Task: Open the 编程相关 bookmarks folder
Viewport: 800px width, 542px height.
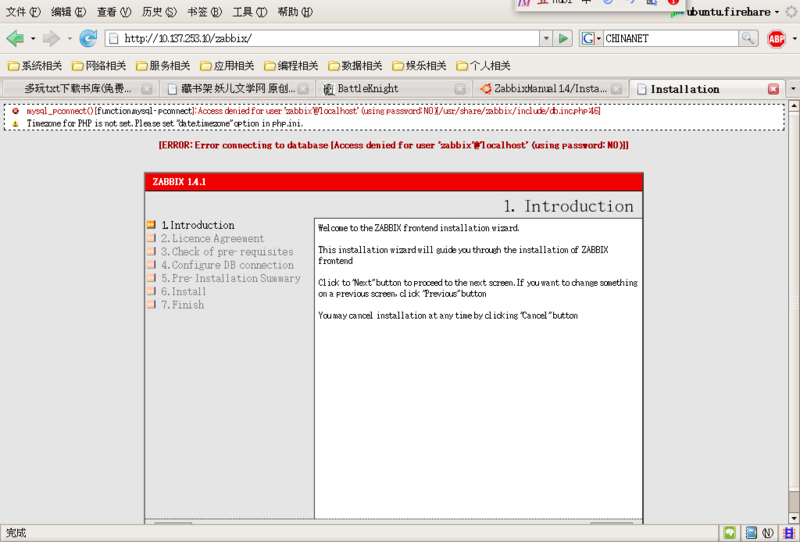Action: 291,65
